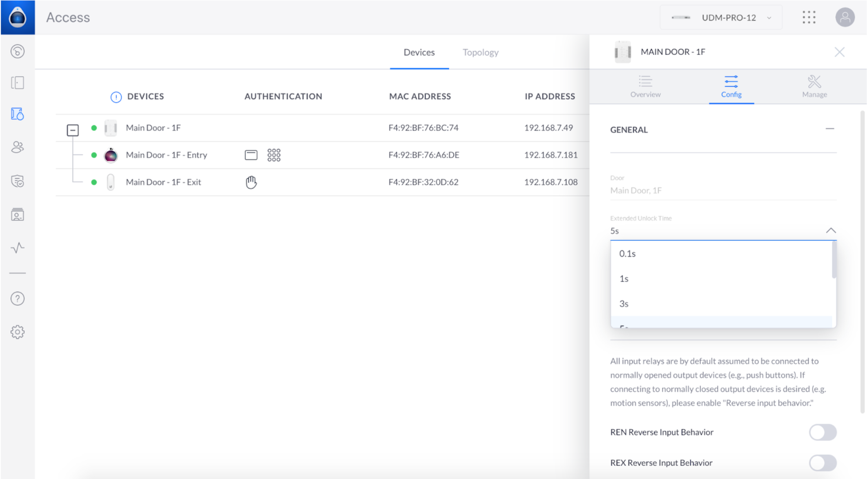868x479 pixels.
Task: Open the Manage tab
Action: pos(814,86)
